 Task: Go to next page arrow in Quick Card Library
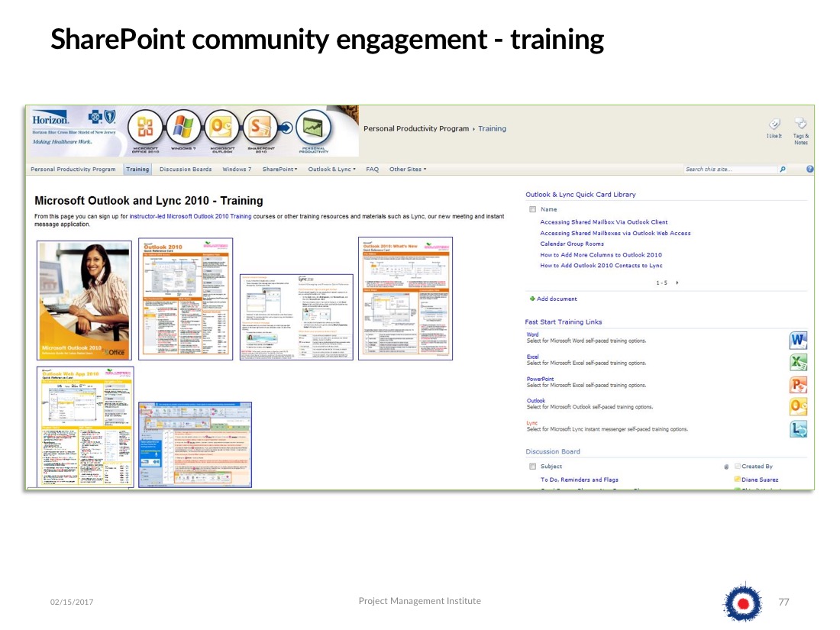pyautogui.click(x=677, y=283)
